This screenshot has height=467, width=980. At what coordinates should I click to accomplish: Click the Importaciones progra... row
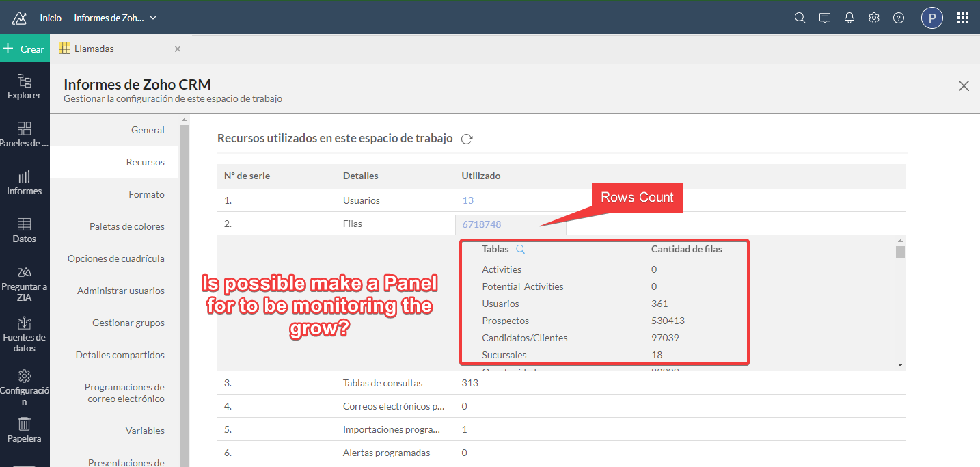pyautogui.click(x=561, y=429)
